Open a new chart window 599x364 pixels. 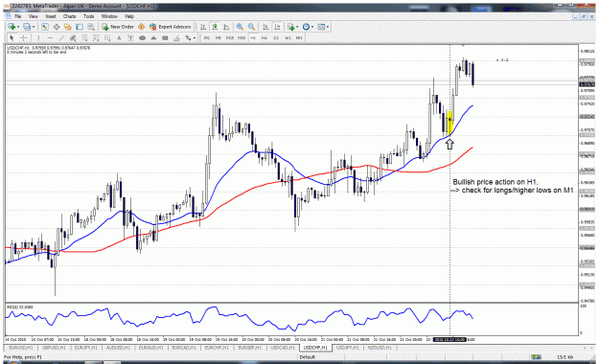click(12, 27)
